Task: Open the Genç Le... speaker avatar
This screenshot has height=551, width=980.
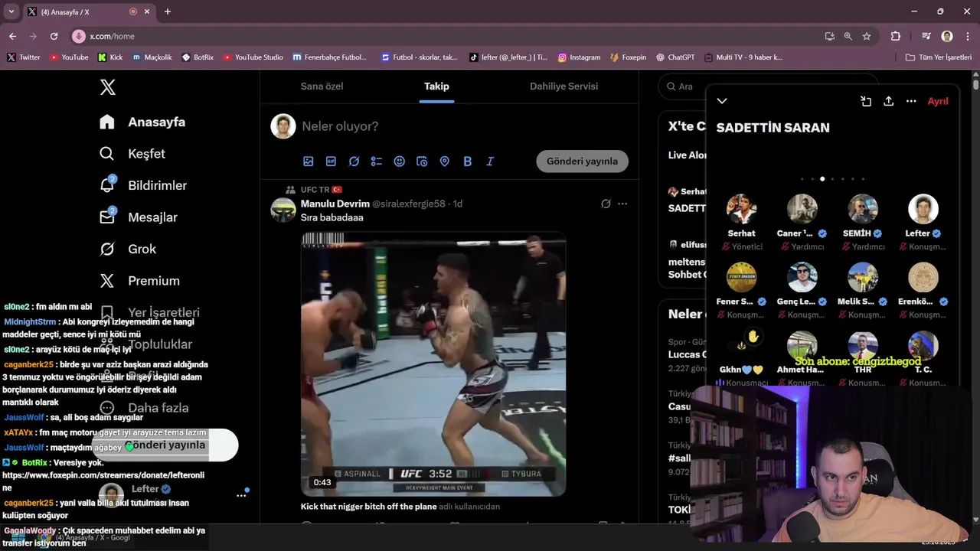Action: (802, 277)
